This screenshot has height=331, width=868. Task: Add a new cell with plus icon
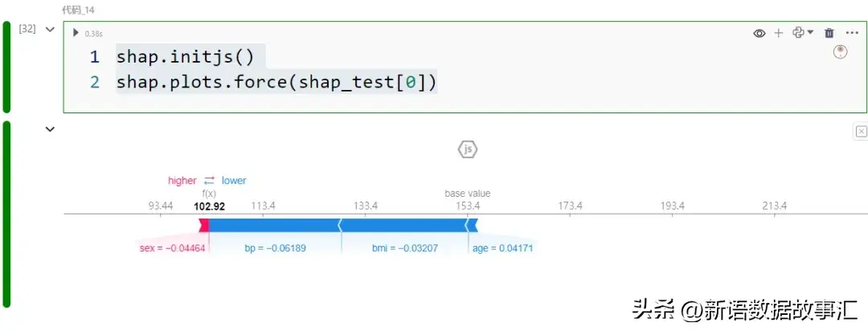click(778, 33)
